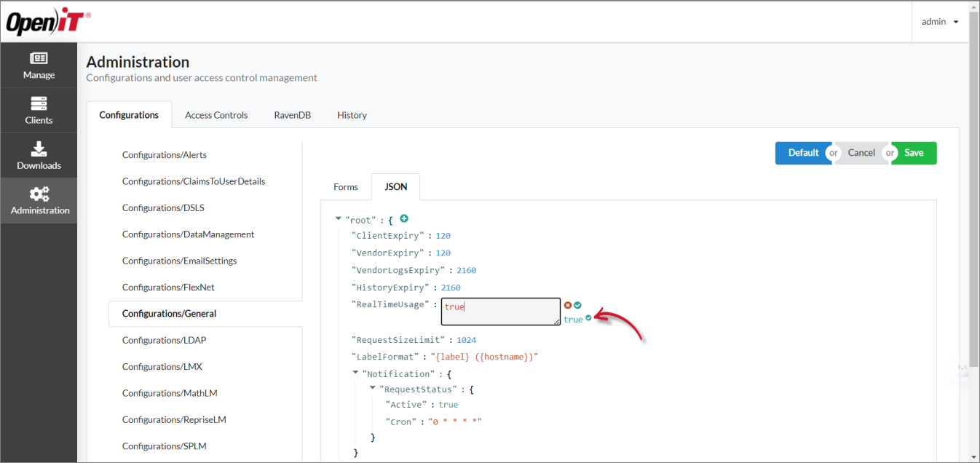Confirm the edit with the green check icon

[x=579, y=305]
